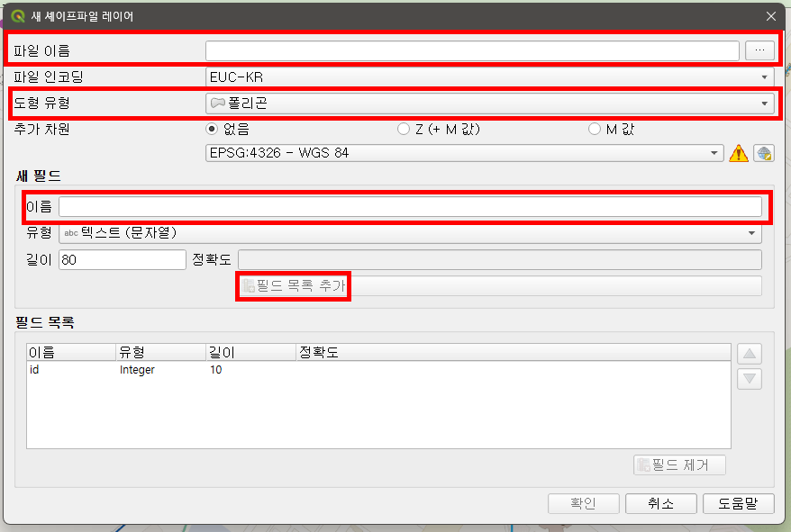Click the QGIS logo icon in title bar

18,16
